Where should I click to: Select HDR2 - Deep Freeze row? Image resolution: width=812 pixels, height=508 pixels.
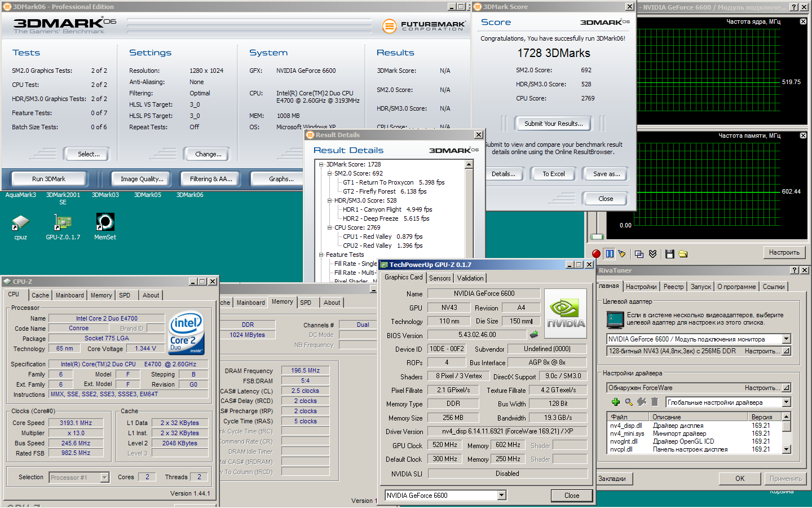(x=386, y=218)
